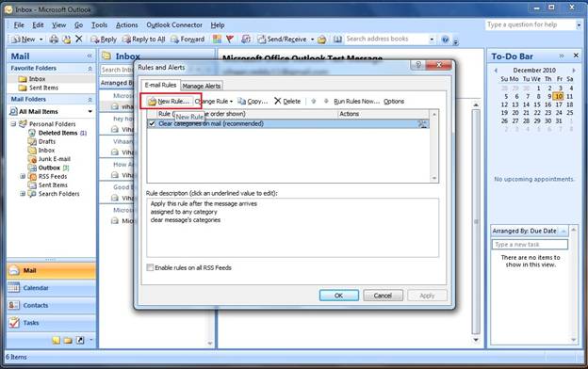This screenshot has width=588, height=369.
Task: Click the Follow Up flag icon
Action: (x=230, y=39)
